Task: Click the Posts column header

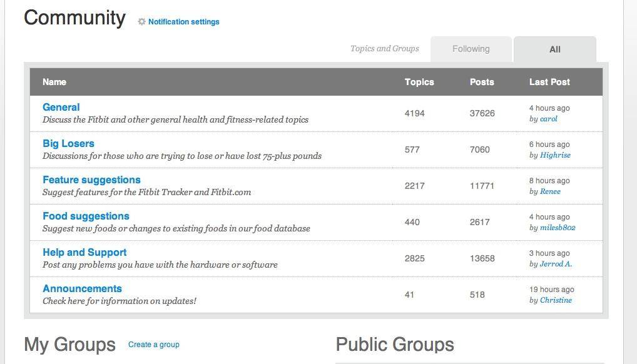Action: click(482, 82)
